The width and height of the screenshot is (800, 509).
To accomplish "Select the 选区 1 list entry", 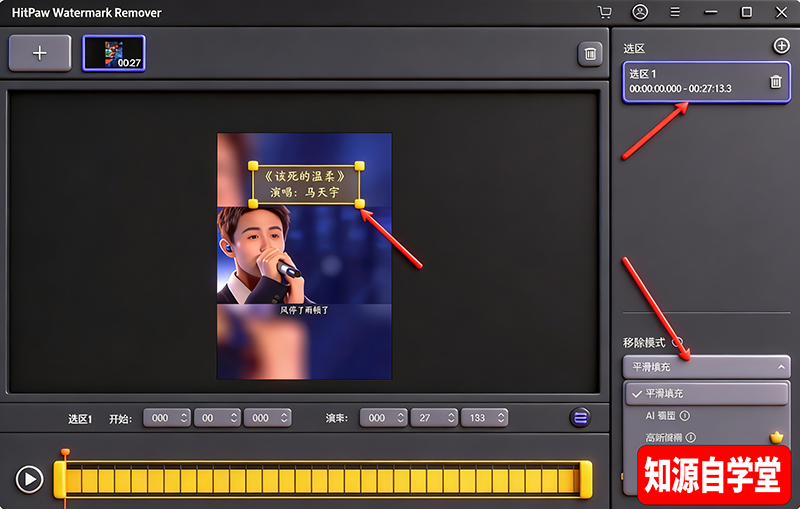I will click(x=690, y=81).
